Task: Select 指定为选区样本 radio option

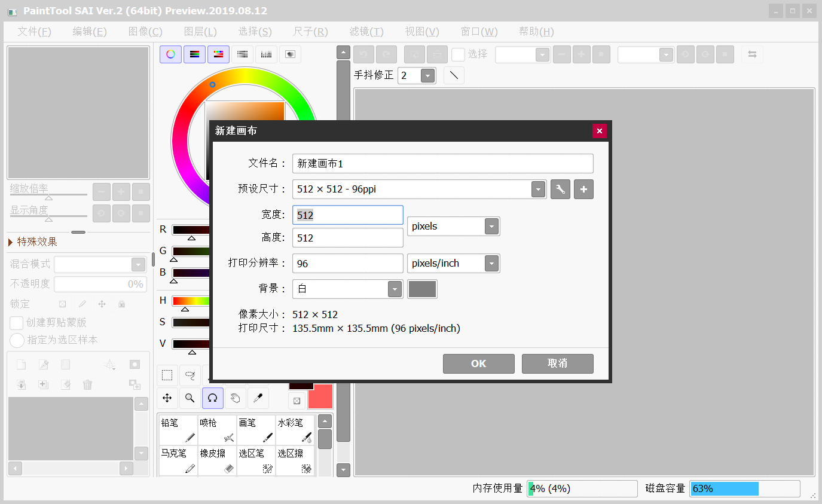Action: [x=17, y=340]
